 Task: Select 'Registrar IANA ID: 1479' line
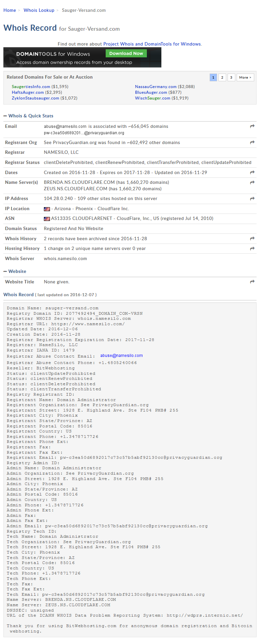[x=41, y=350]
